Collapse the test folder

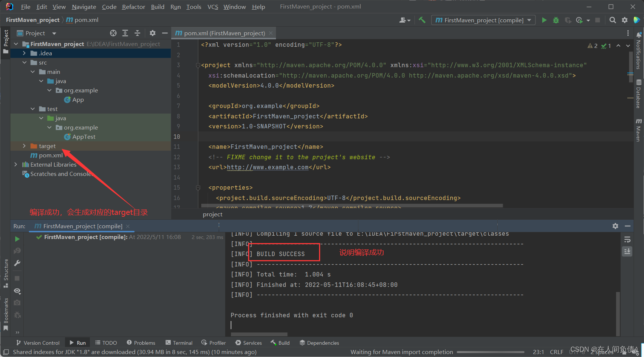pos(33,109)
